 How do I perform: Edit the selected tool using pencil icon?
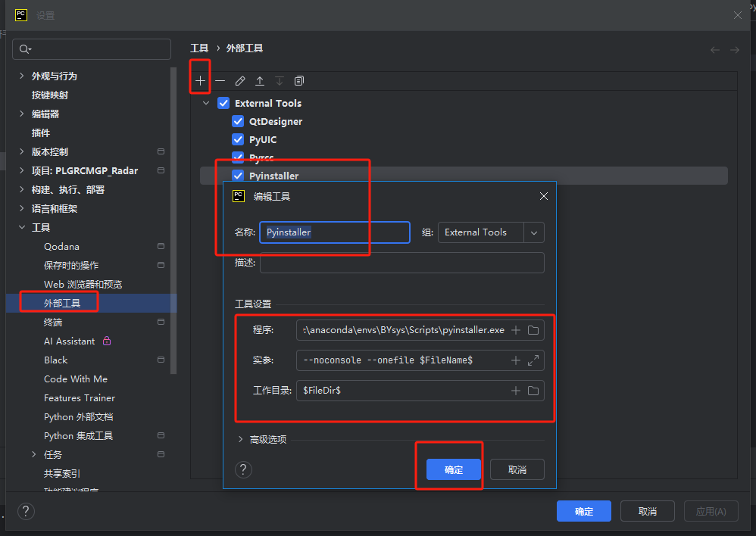(240, 80)
